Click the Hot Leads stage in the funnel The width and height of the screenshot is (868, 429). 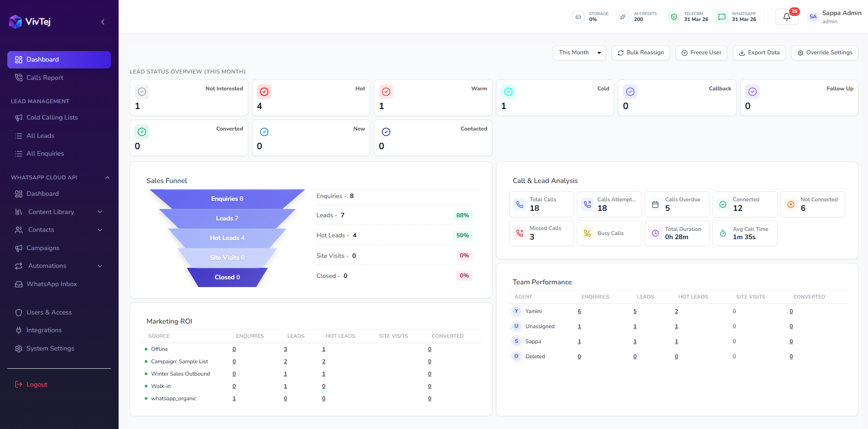coord(227,238)
